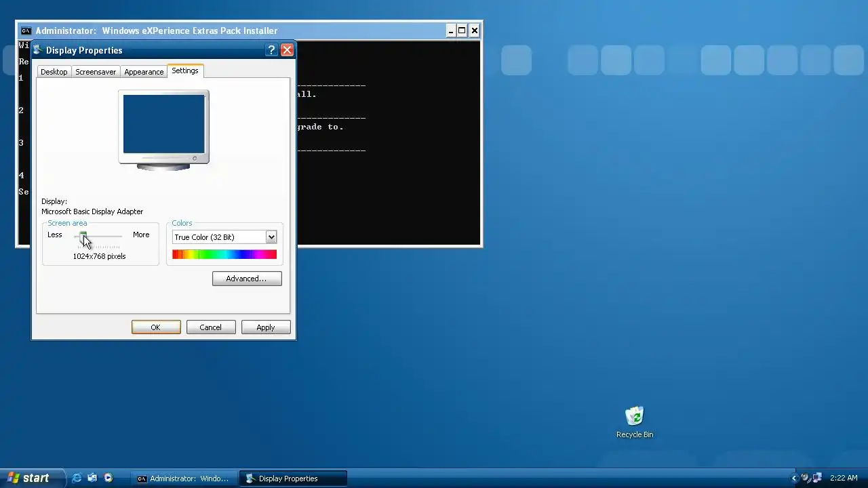
Task: Click 'More' label beside resolution slider
Action: [x=141, y=235]
